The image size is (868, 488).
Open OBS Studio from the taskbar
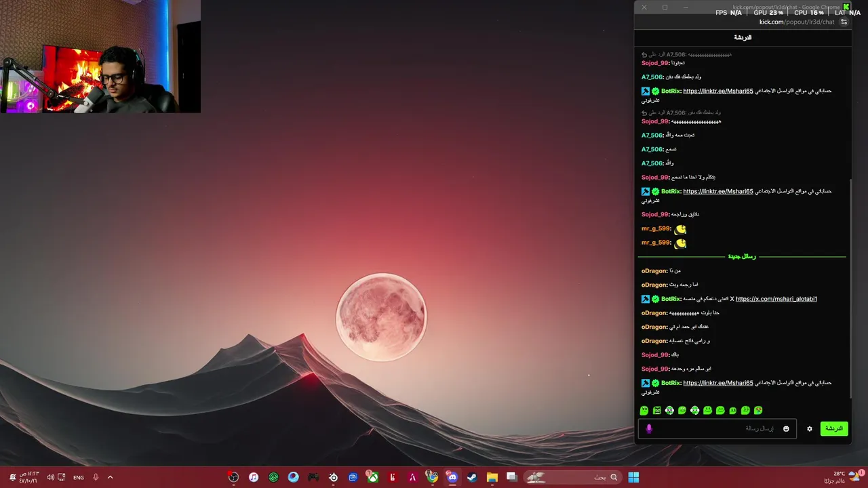(233, 477)
